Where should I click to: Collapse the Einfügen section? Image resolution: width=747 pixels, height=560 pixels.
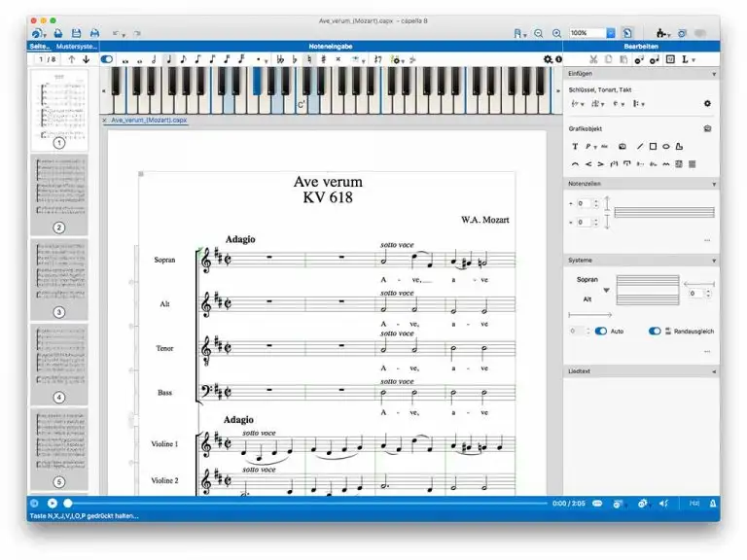[714, 74]
